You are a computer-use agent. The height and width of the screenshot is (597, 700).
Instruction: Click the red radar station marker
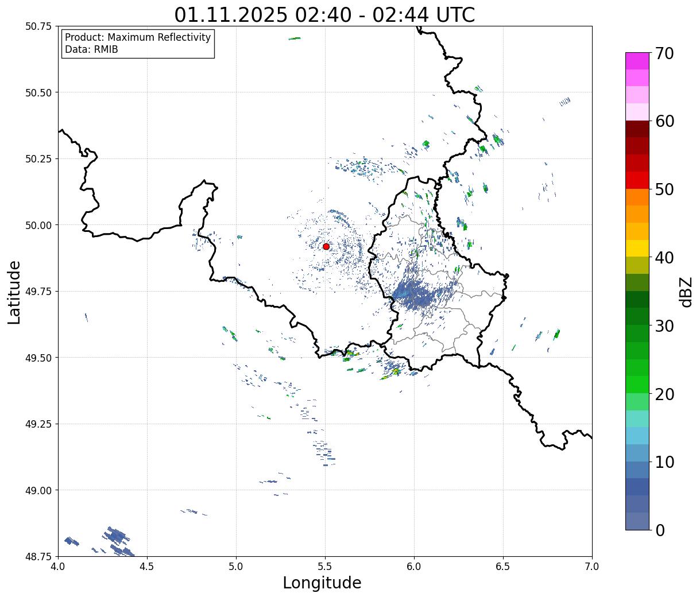(326, 246)
